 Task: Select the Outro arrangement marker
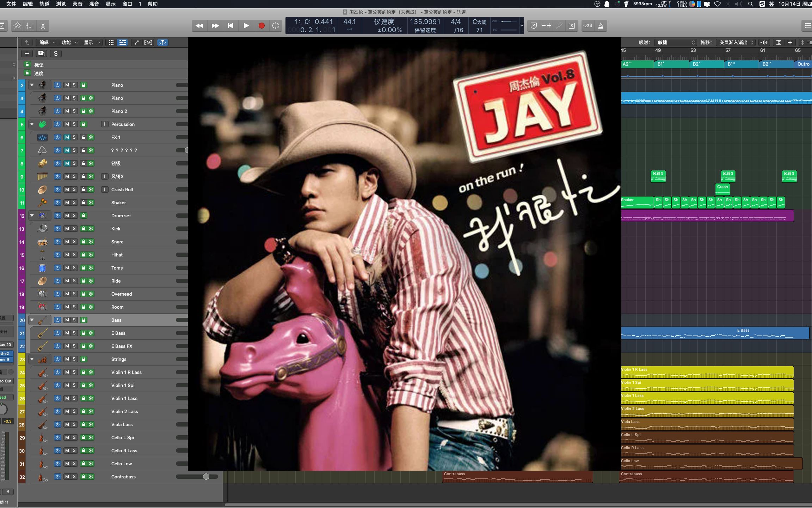coord(803,64)
